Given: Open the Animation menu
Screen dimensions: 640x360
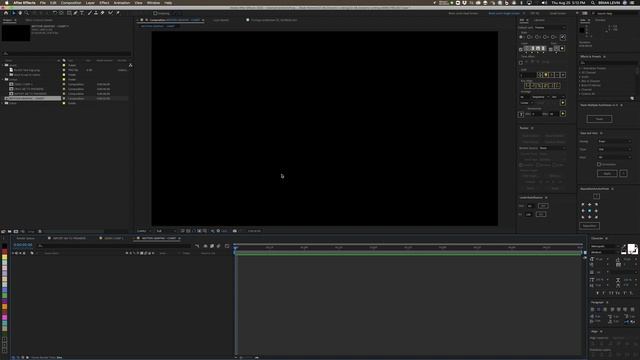Looking at the screenshot, I should (x=122, y=3).
